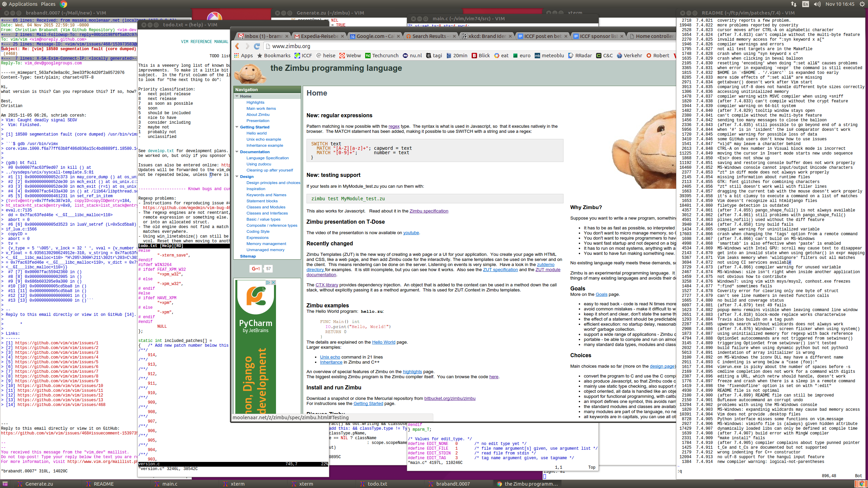868x488 pixels.
Task: Open the Google +1 button
Action: click(x=255, y=269)
